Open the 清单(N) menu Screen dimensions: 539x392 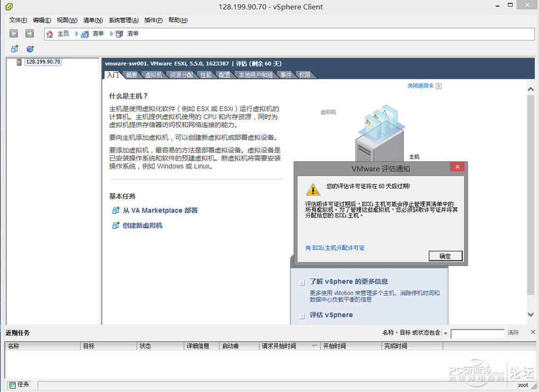coord(93,20)
